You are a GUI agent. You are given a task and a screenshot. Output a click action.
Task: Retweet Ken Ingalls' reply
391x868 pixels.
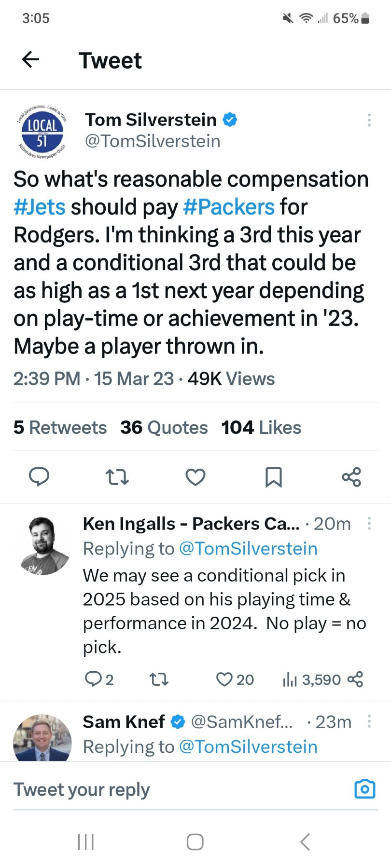click(x=158, y=679)
